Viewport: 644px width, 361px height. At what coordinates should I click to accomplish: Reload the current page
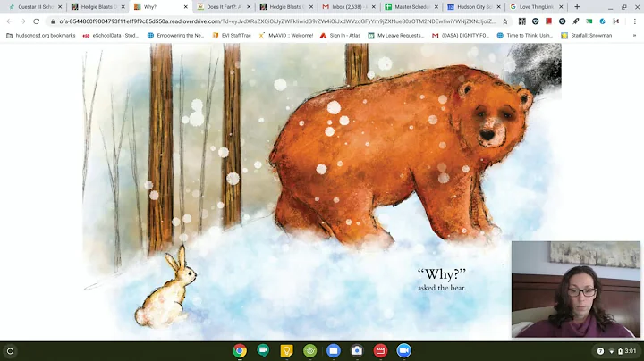pyautogui.click(x=36, y=21)
